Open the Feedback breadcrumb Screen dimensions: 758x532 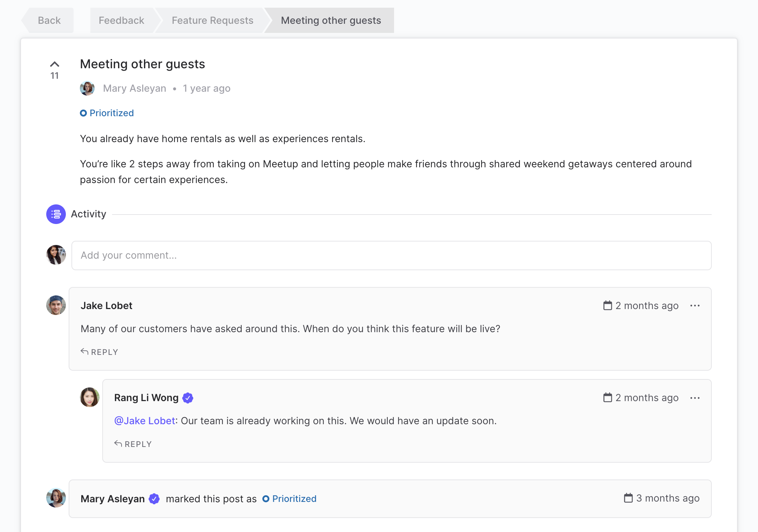coord(122,20)
